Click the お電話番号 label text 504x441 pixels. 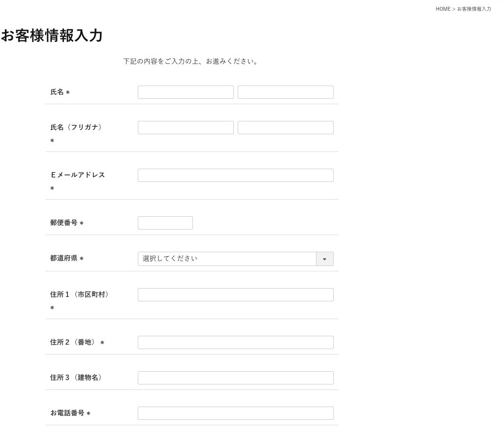pos(67,413)
